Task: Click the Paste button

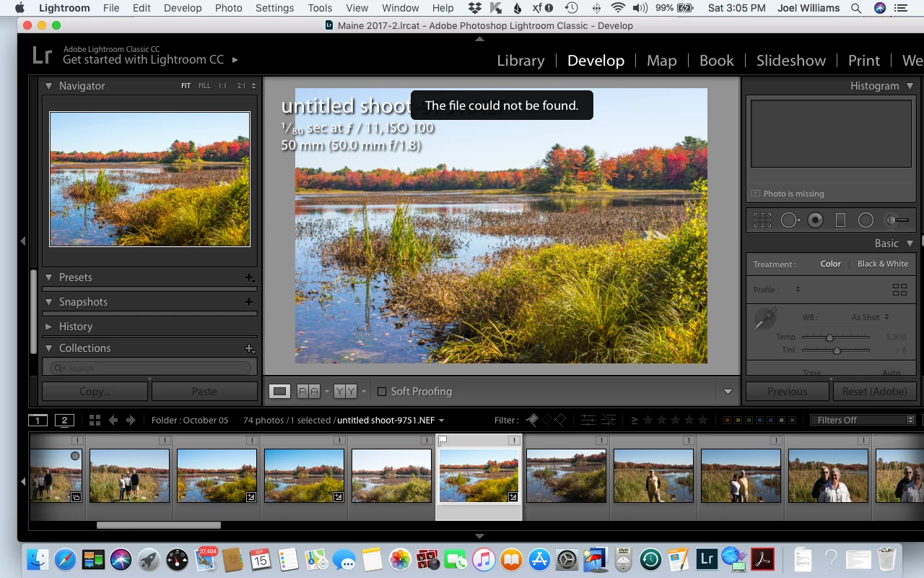Action: click(x=204, y=391)
